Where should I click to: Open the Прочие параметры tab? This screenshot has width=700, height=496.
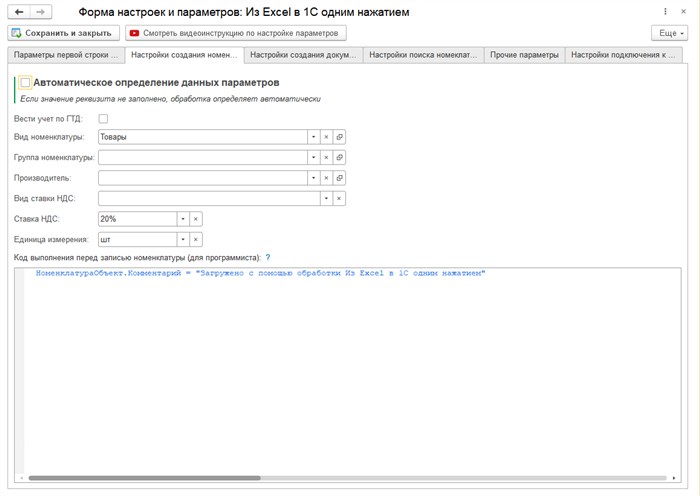[x=524, y=55]
